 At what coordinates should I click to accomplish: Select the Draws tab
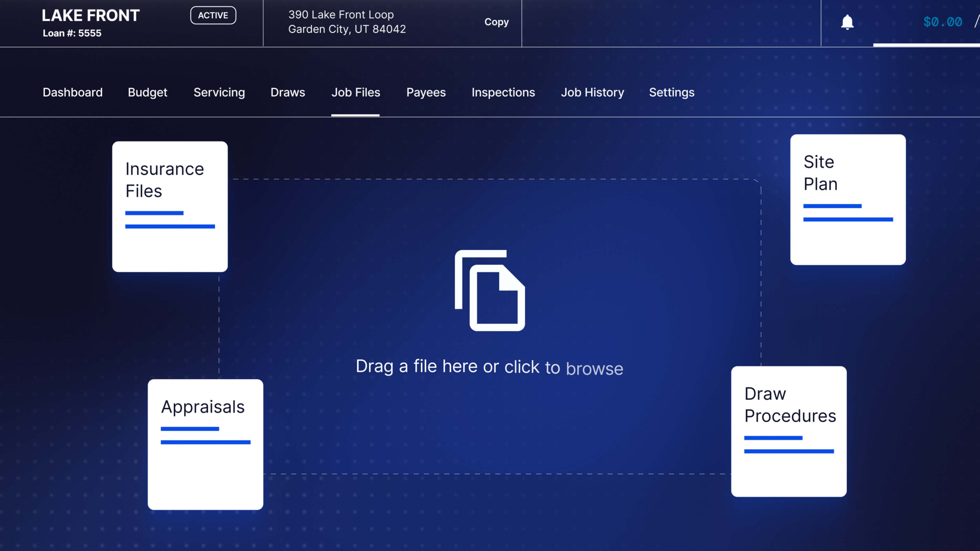[x=287, y=92]
